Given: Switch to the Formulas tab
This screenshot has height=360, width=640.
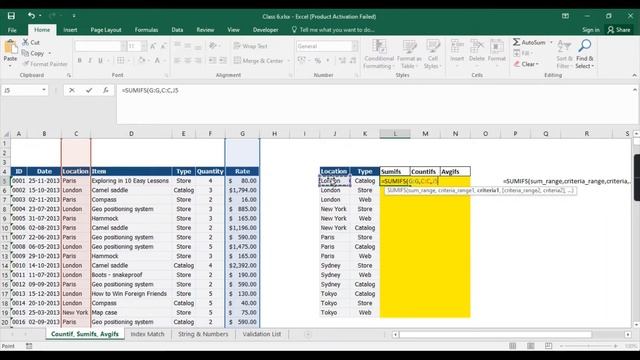Looking at the screenshot, I should [146, 30].
